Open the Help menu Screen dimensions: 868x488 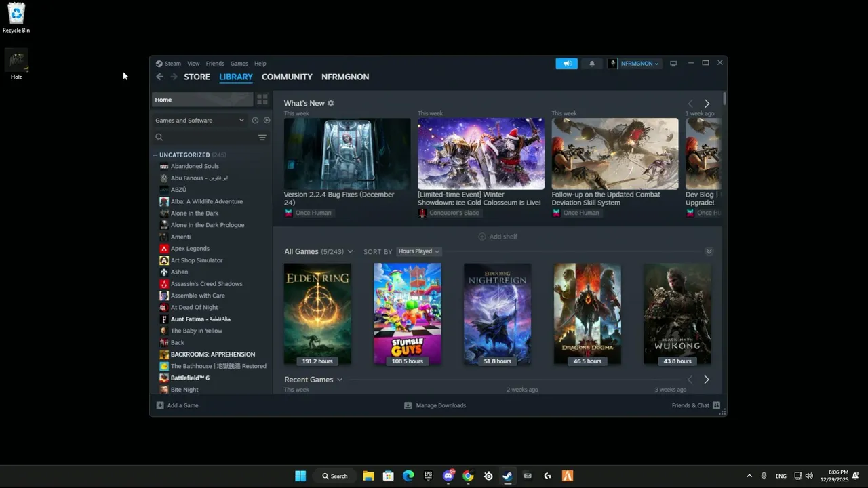[260, 64]
